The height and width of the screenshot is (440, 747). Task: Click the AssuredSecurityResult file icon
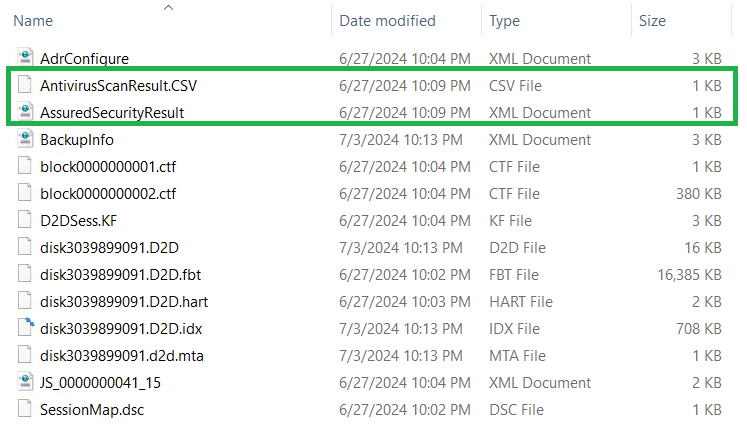tap(24, 113)
